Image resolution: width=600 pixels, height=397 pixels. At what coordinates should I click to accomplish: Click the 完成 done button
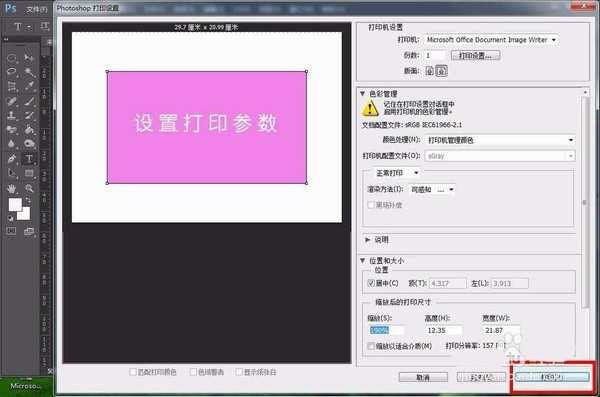(481, 377)
